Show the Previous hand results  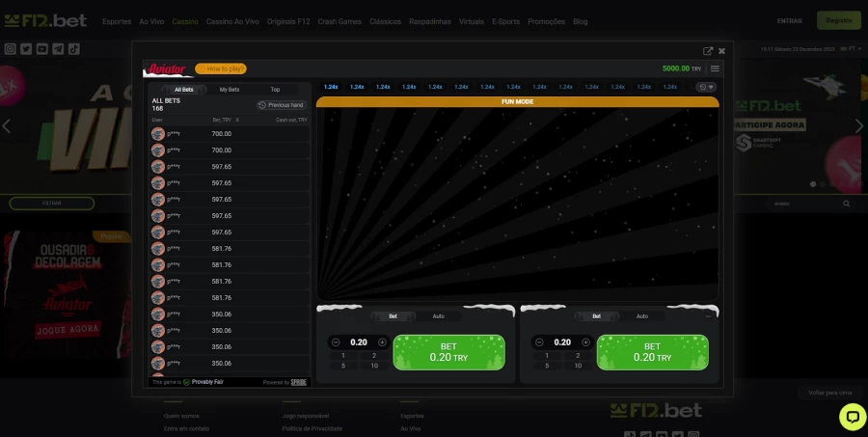(281, 105)
